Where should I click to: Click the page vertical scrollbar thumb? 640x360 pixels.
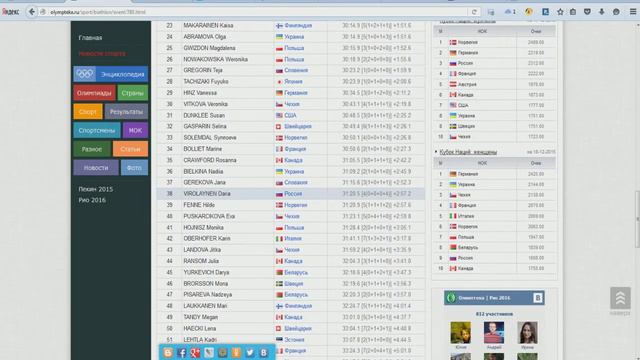pos(637,219)
